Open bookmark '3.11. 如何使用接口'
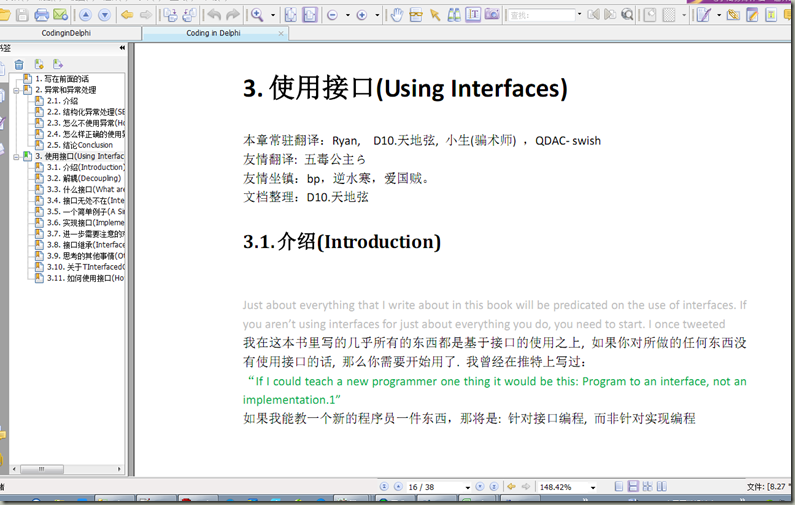 pos(86,278)
